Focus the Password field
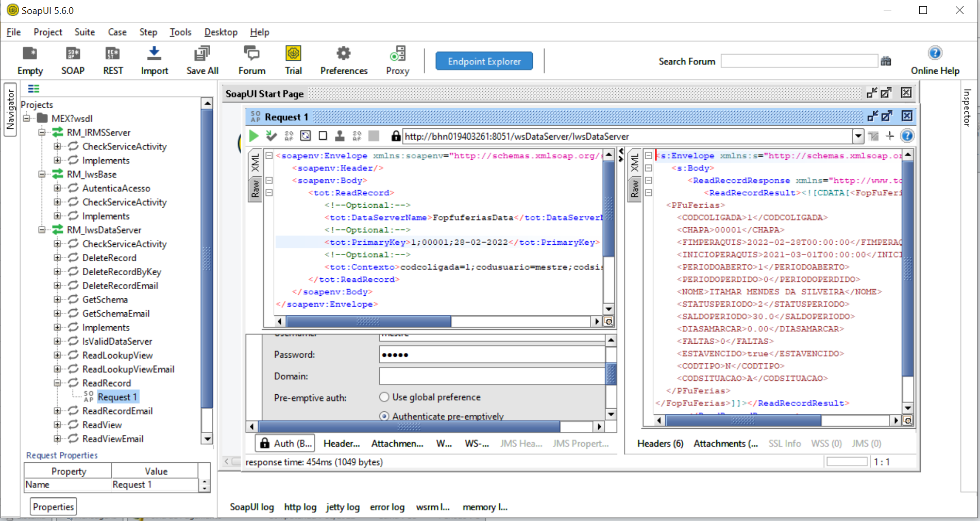This screenshot has height=521, width=980. [492, 355]
